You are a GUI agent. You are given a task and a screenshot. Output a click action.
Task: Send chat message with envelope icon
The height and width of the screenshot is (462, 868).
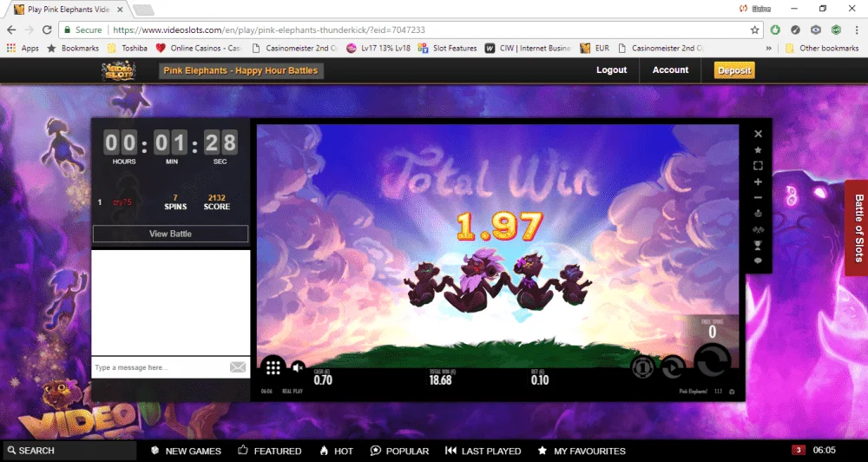tap(238, 367)
